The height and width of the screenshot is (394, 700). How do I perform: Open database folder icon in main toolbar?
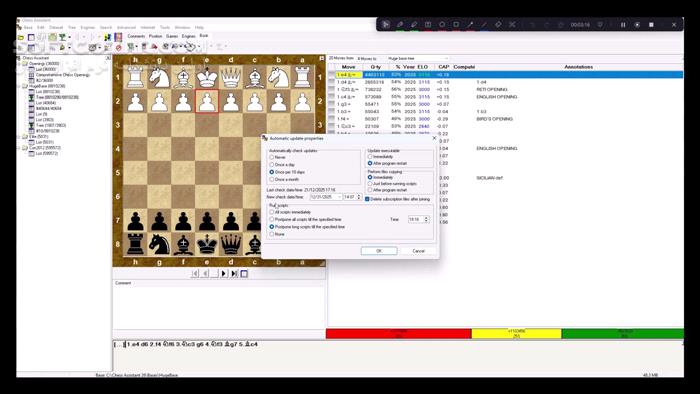[x=21, y=37]
